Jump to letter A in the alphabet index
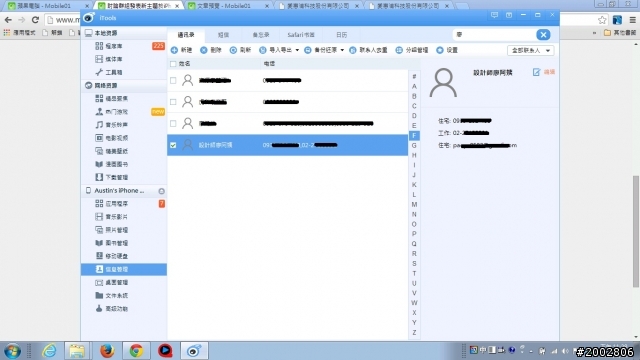The height and width of the screenshot is (360, 640). tap(414, 87)
